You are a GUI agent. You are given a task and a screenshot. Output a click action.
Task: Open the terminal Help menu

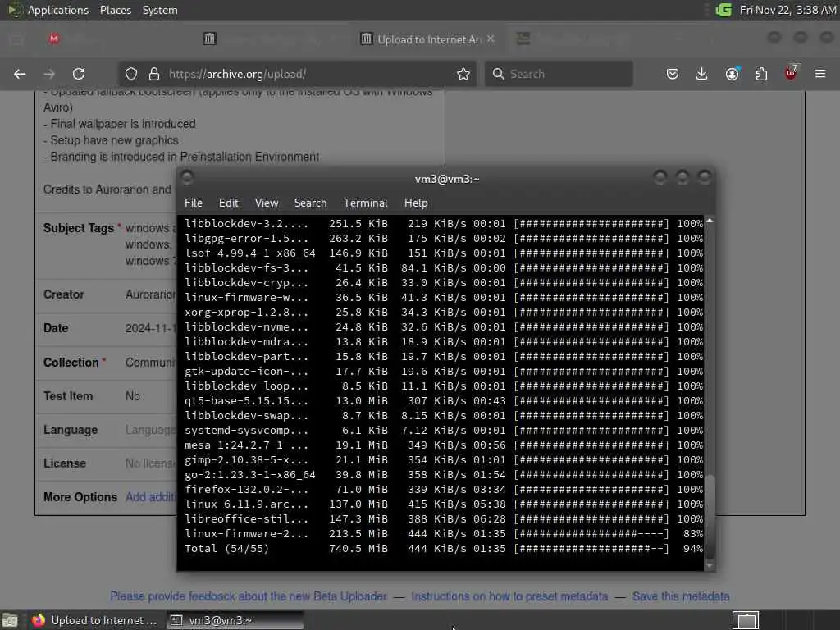click(x=416, y=203)
